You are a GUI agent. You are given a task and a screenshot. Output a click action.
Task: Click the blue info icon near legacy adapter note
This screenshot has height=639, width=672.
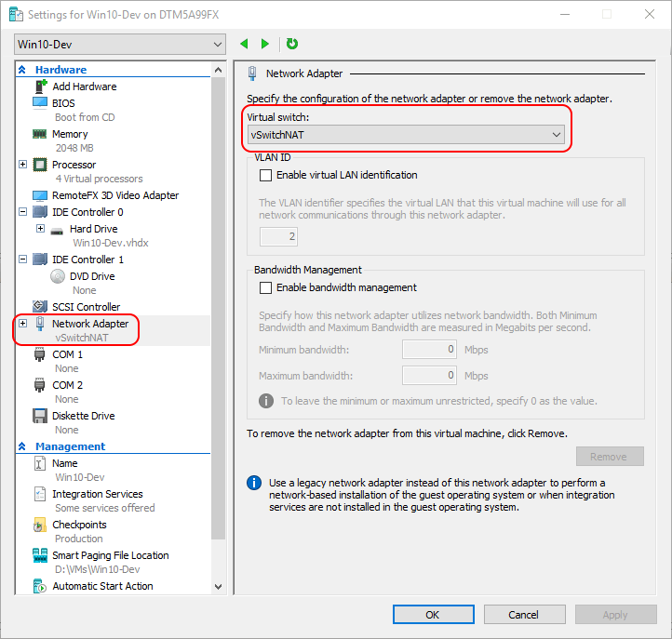pos(254,483)
